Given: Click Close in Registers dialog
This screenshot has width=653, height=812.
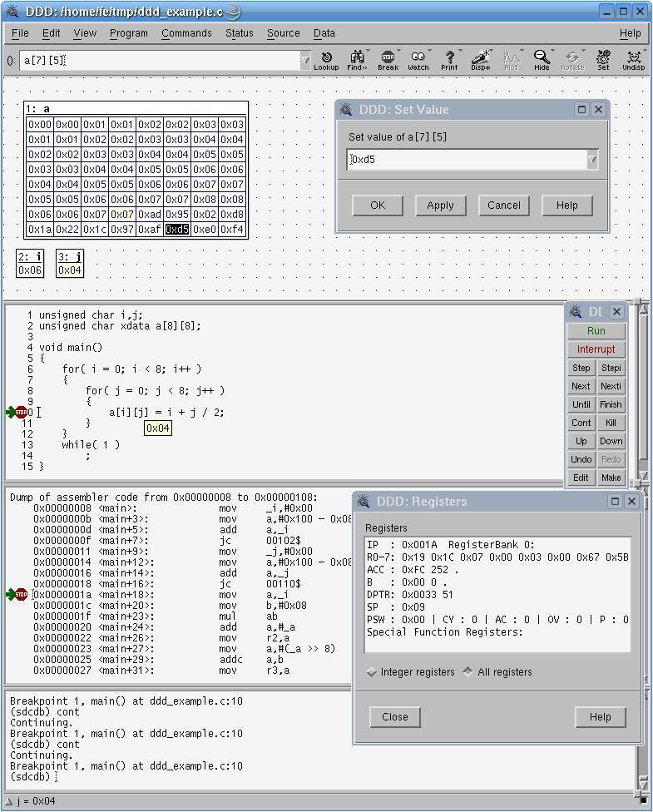Looking at the screenshot, I should (x=395, y=716).
